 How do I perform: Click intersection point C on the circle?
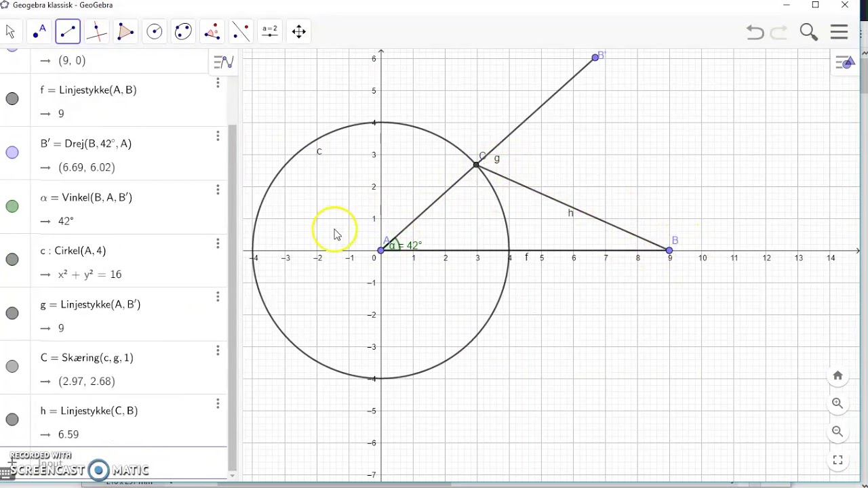476,165
